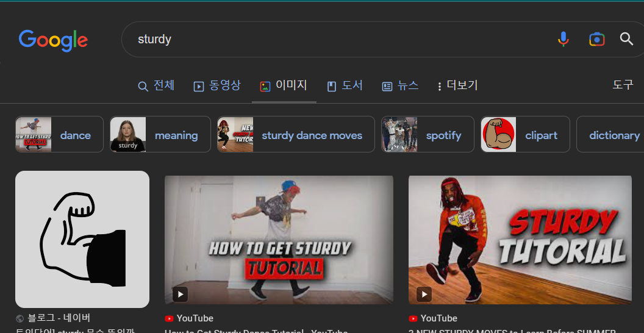644x333 pixels.
Task: Select the 'dictionary' suggestion chip
Action: tap(610, 134)
